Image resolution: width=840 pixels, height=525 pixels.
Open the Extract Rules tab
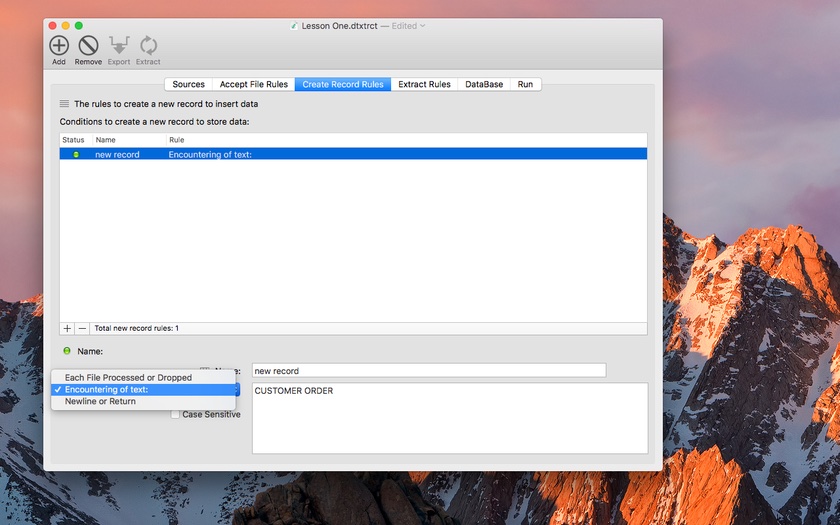424,85
